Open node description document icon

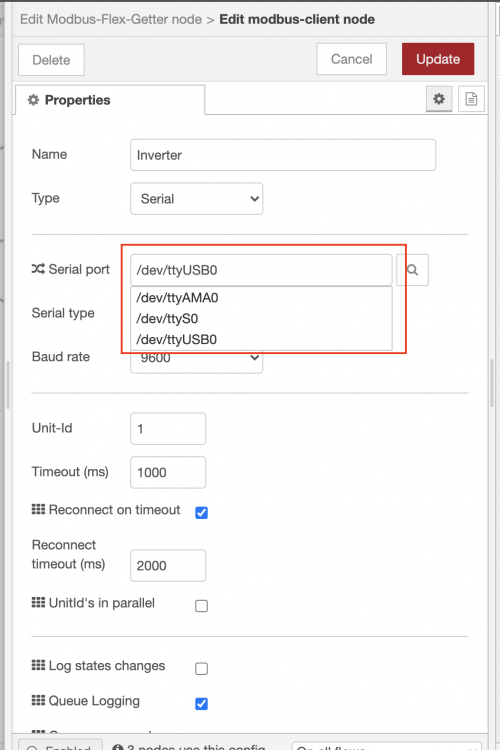[x=471, y=99]
